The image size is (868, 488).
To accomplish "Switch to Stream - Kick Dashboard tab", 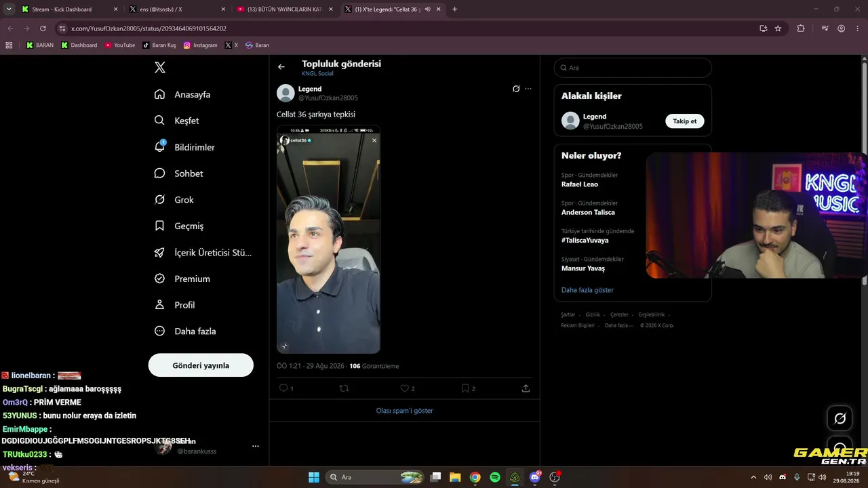I will [x=69, y=9].
